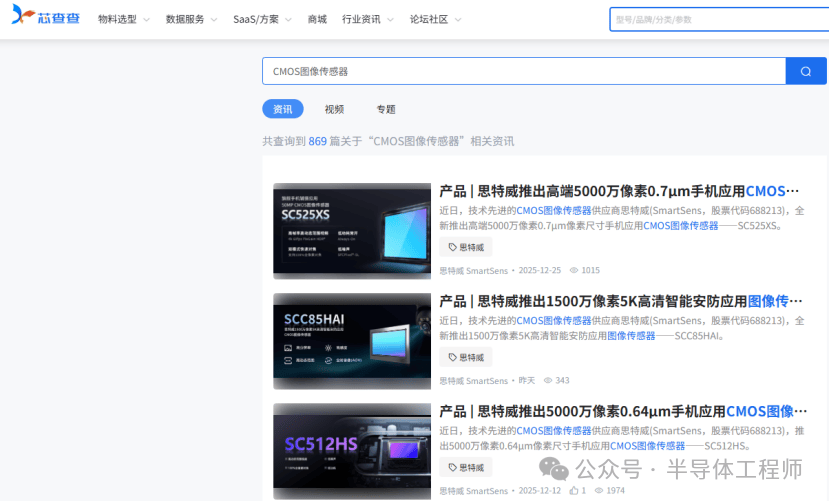
Task: Expand the 物料选型 dropdown chevron
Action: 146,20
